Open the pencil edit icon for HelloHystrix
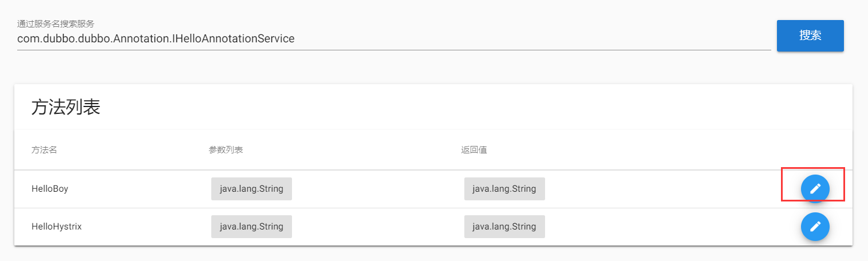This screenshot has height=261, width=868. [x=815, y=226]
